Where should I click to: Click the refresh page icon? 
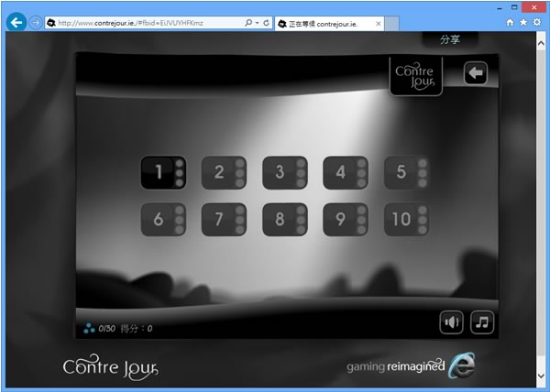click(x=266, y=23)
